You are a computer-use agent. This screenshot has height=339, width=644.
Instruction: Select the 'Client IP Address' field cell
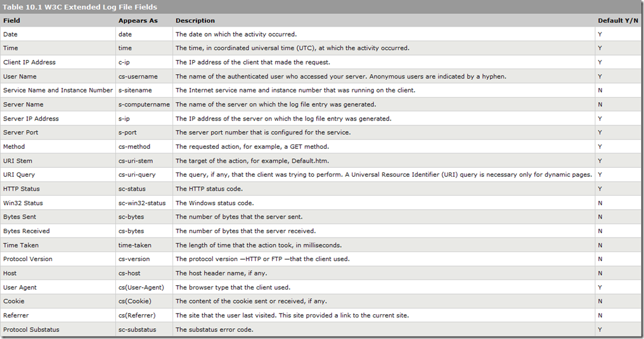[x=58, y=62]
